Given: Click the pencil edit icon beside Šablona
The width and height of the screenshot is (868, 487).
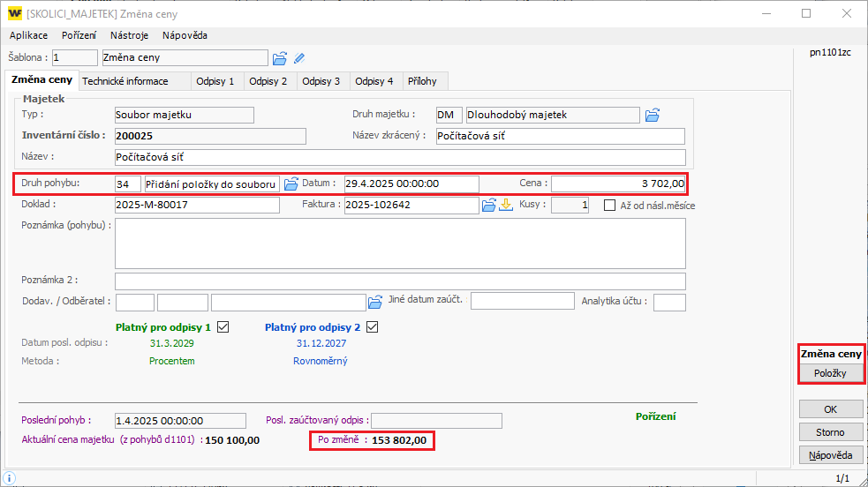Looking at the screenshot, I should 299,58.
